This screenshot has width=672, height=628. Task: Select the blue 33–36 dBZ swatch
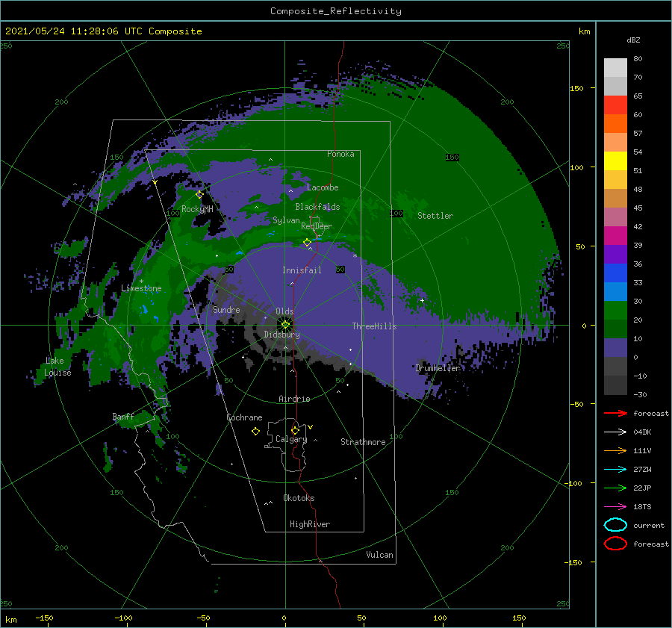pos(615,273)
